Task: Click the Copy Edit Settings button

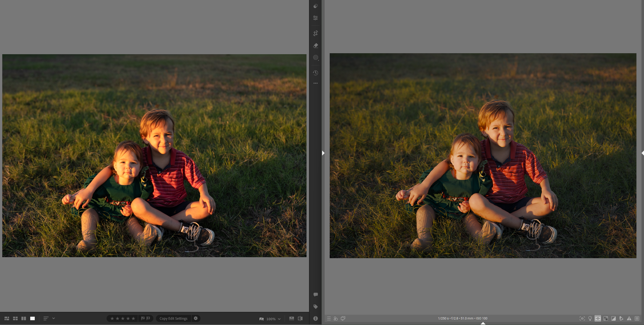Action: (x=173, y=318)
